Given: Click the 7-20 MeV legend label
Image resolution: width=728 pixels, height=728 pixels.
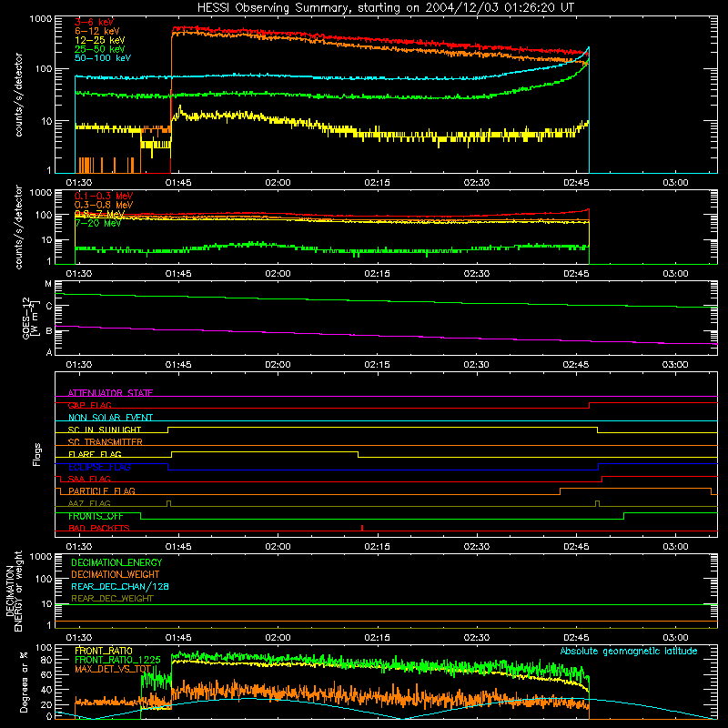Looking at the screenshot, I should 98,223.
